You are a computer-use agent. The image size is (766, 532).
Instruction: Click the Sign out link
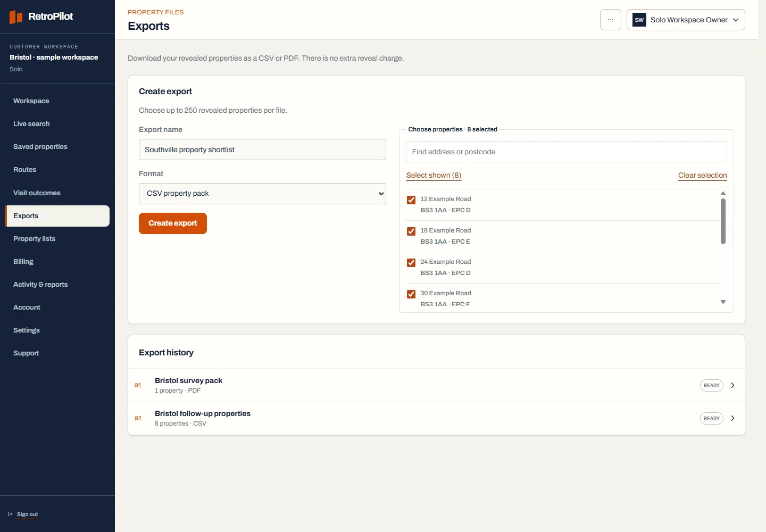click(x=27, y=514)
